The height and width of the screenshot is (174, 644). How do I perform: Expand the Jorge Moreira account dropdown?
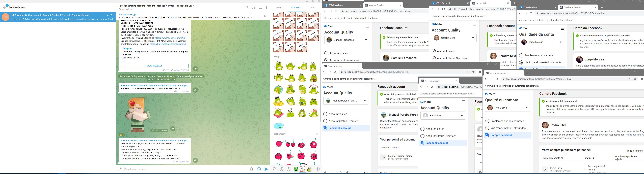pos(542,42)
